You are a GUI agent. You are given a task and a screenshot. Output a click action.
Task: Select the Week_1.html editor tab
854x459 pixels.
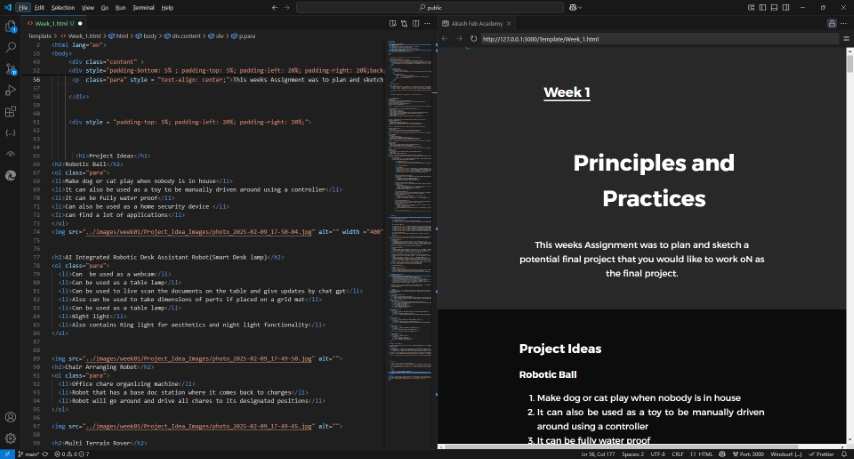tap(54, 23)
